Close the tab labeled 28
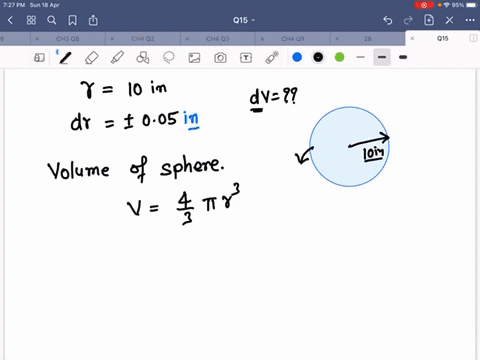 point(337,39)
